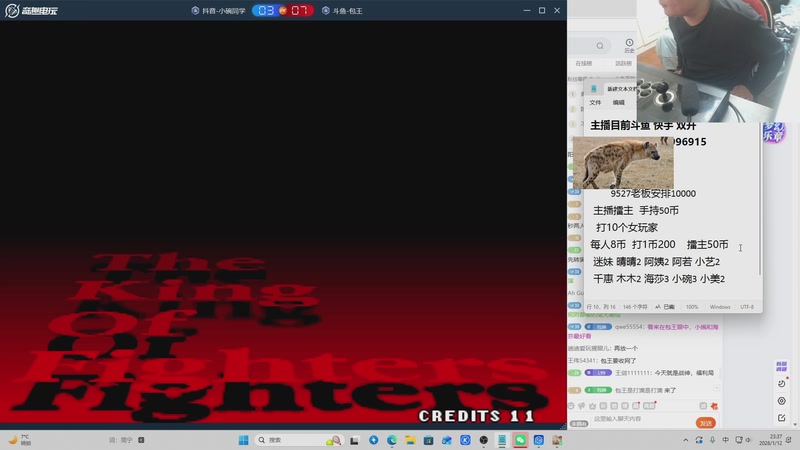
Task: Open the weather widget on the taskbar
Action: click(20, 440)
